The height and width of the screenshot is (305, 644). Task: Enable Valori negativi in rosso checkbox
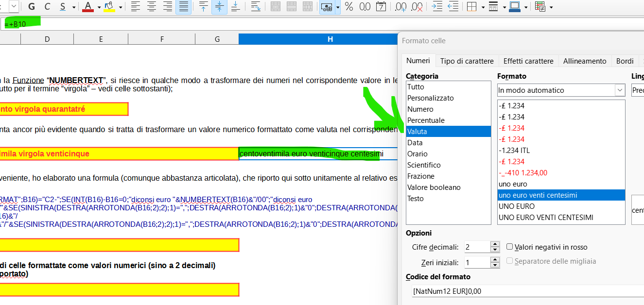click(510, 247)
